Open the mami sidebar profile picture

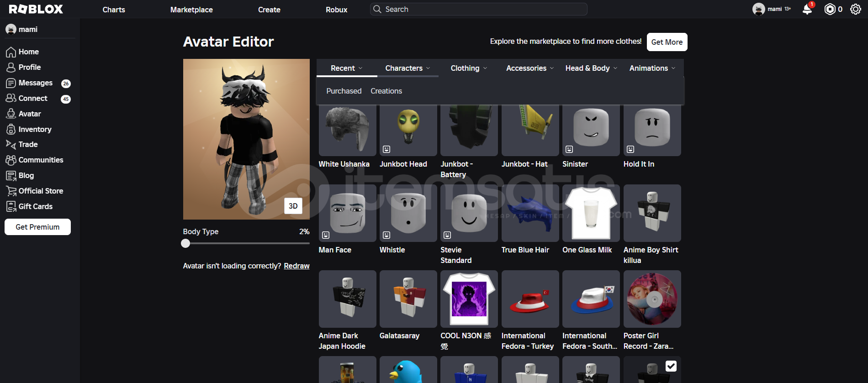(x=11, y=29)
